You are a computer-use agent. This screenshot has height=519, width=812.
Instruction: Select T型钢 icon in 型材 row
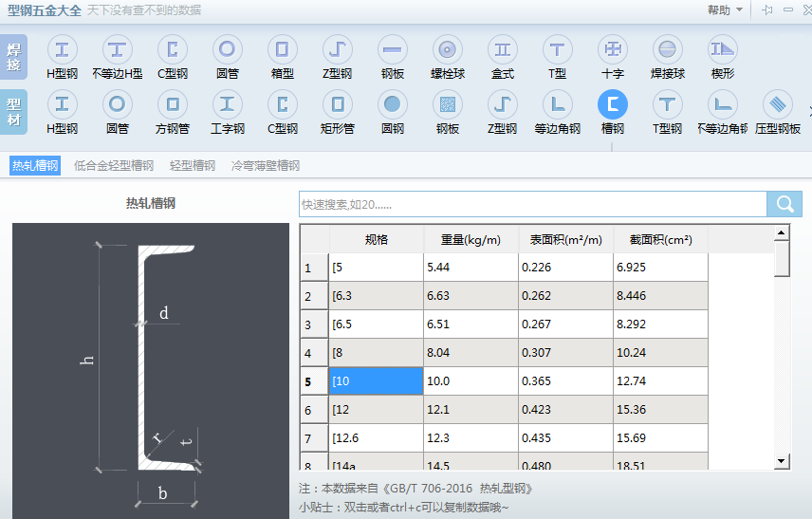pos(668,104)
